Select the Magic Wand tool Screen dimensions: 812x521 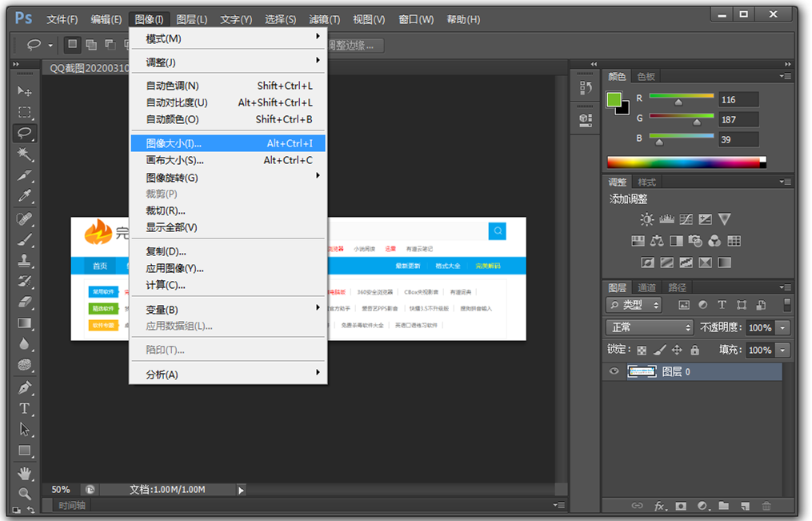pos(25,153)
